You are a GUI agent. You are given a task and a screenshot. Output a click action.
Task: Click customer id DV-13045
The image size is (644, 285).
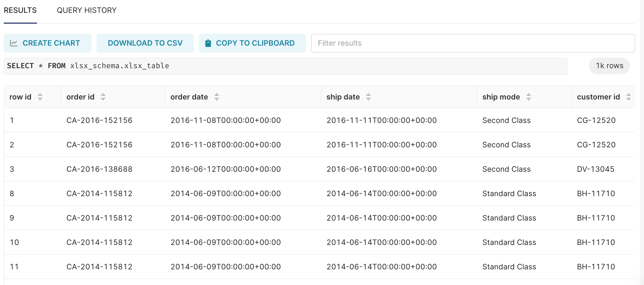click(596, 169)
